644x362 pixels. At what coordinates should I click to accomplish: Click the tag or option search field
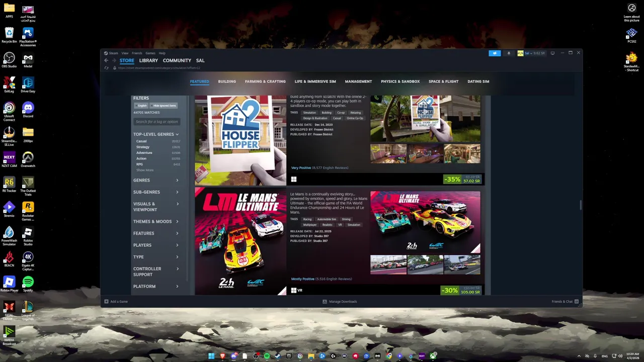156,122
